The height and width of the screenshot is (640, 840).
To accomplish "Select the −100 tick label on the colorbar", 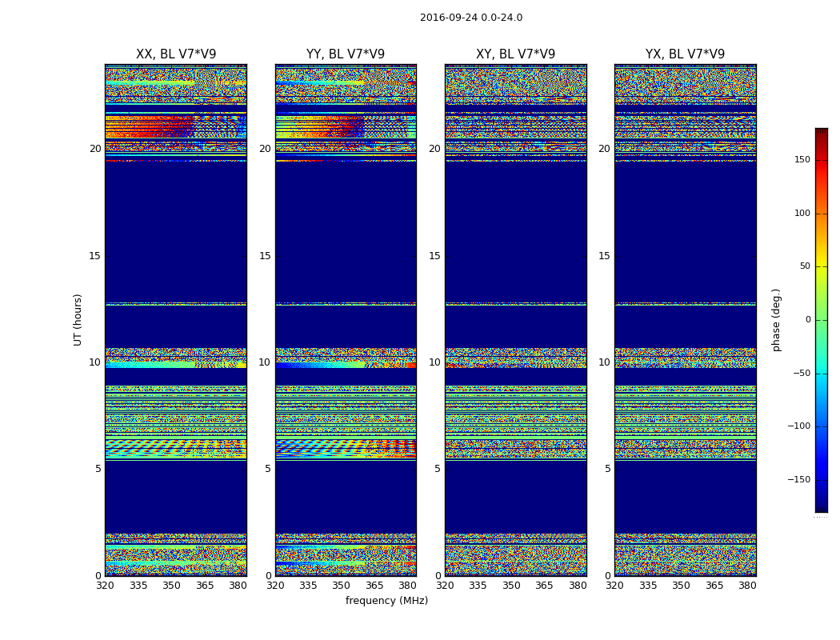I will pyautogui.click(x=798, y=426).
